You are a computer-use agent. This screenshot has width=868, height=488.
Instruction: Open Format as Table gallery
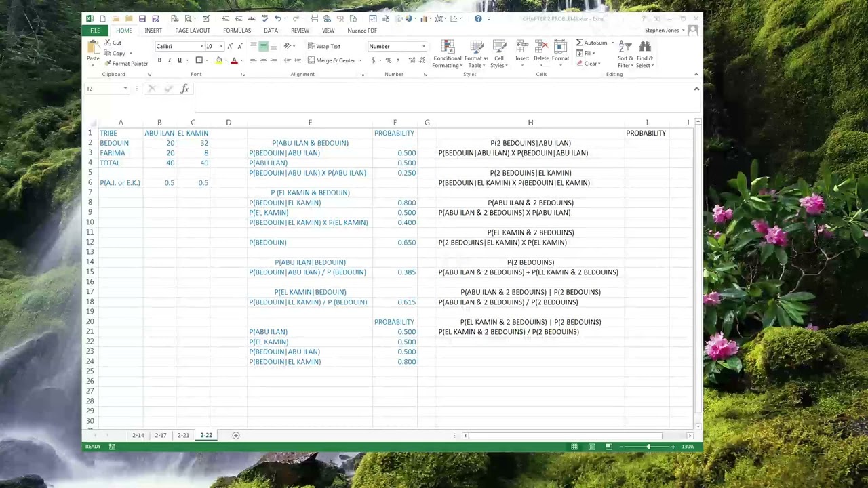tap(476, 54)
